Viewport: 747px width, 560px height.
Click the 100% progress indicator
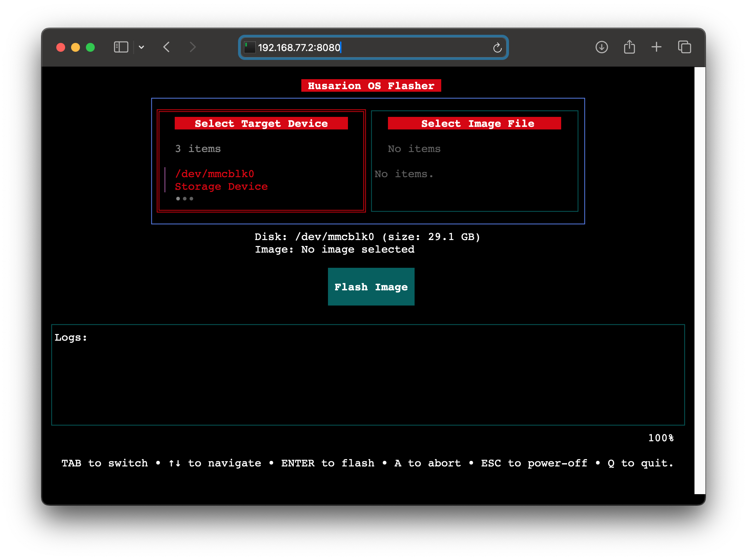pos(661,438)
